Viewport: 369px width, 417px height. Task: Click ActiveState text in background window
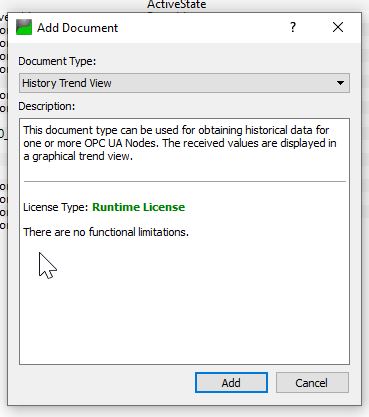[177, 5]
